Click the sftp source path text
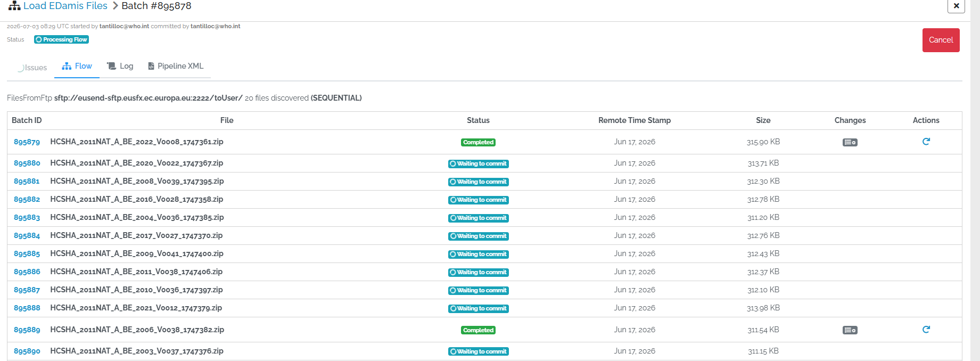This screenshot has width=980, height=361. [148, 98]
